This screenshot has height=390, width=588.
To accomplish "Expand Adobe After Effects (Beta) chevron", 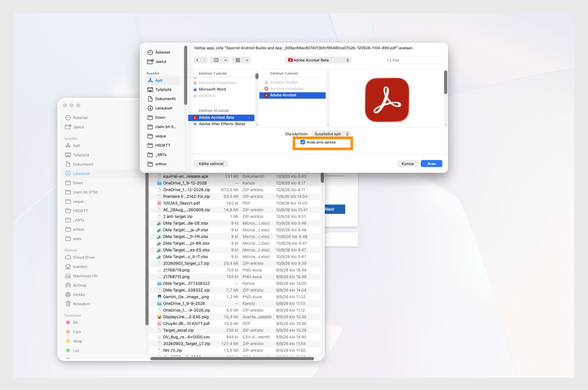I will click(249, 124).
